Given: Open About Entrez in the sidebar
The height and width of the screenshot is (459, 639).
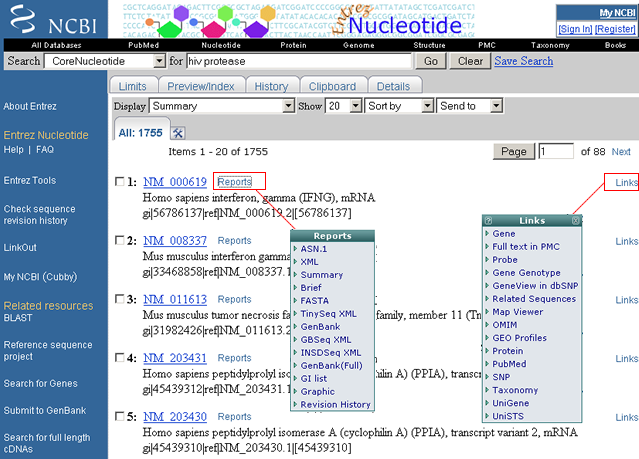Looking at the screenshot, I should coord(30,106).
